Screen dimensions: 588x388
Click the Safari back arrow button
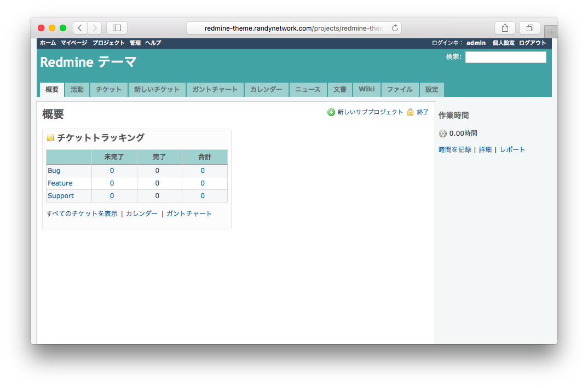[80, 28]
